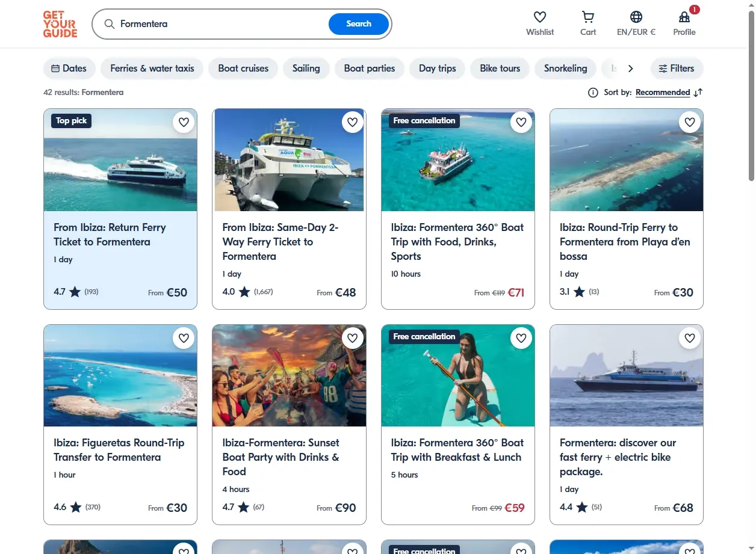The height and width of the screenshot is (554, 756).
Task: Open the EN/EUR € language globe
Action: (x=636, y=17)
